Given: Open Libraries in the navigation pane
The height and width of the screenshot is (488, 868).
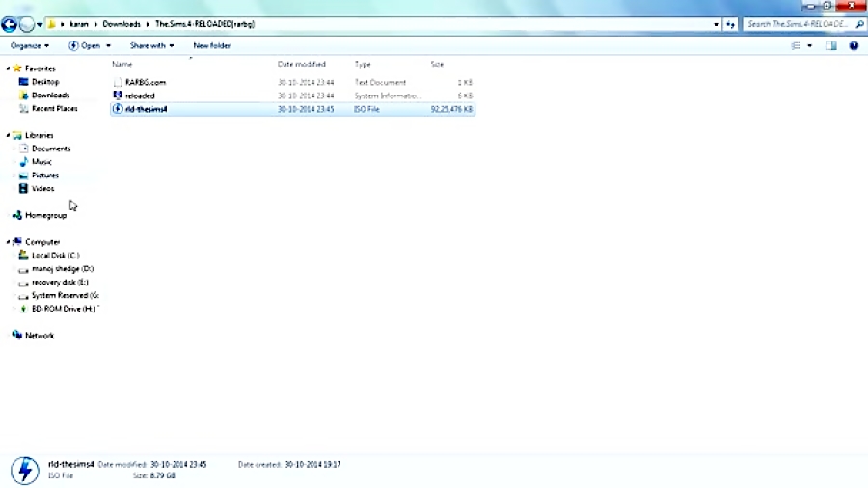Looking at the screenshot, I should pos(40,136).
